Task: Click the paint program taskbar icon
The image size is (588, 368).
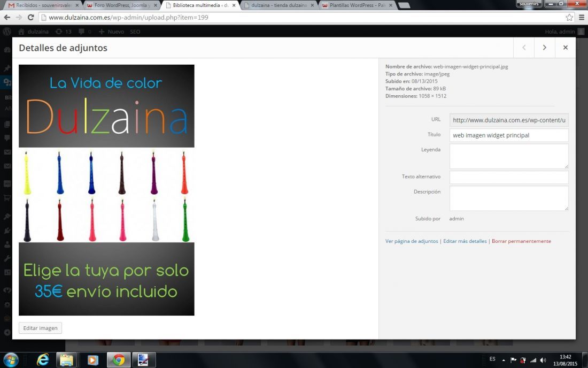Action: point(143,360)
